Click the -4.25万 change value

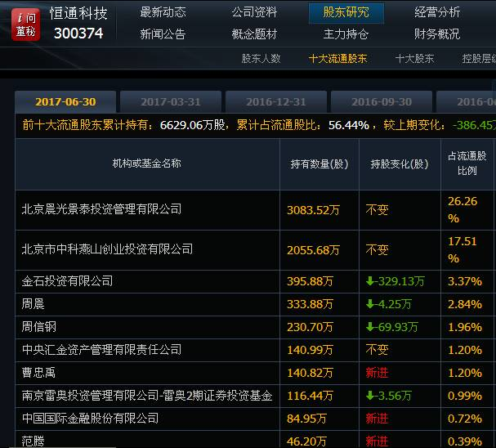[389, 304]
